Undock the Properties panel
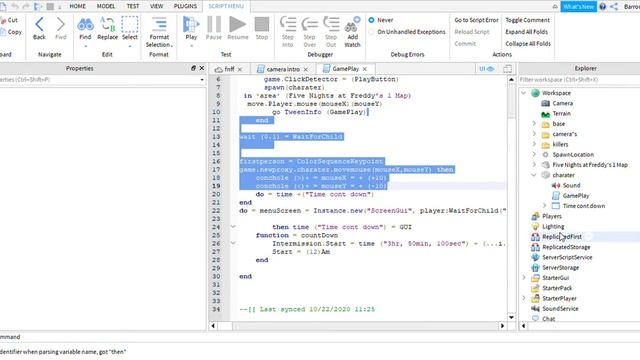The image size is (640, 360). [x=193, y=68]
